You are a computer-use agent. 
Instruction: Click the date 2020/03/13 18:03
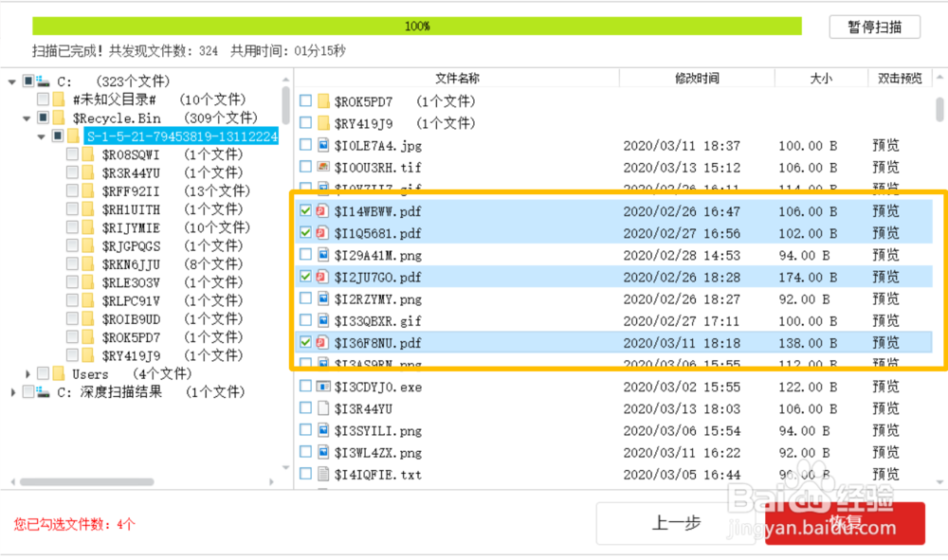point(682,408)
